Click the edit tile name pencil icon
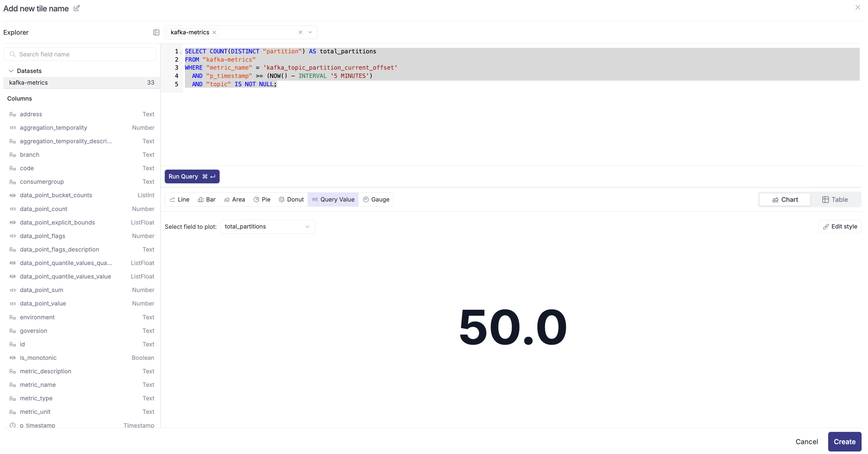 [x=76, y=8]
